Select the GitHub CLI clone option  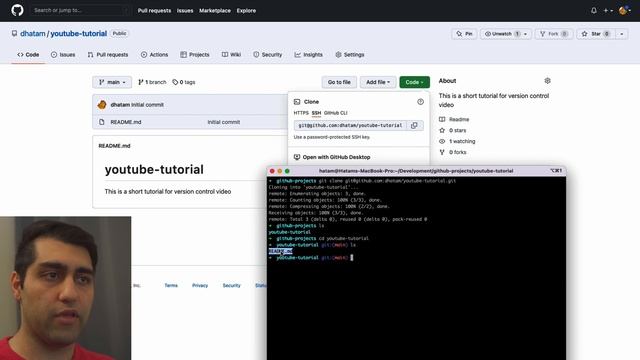[336, 113]
